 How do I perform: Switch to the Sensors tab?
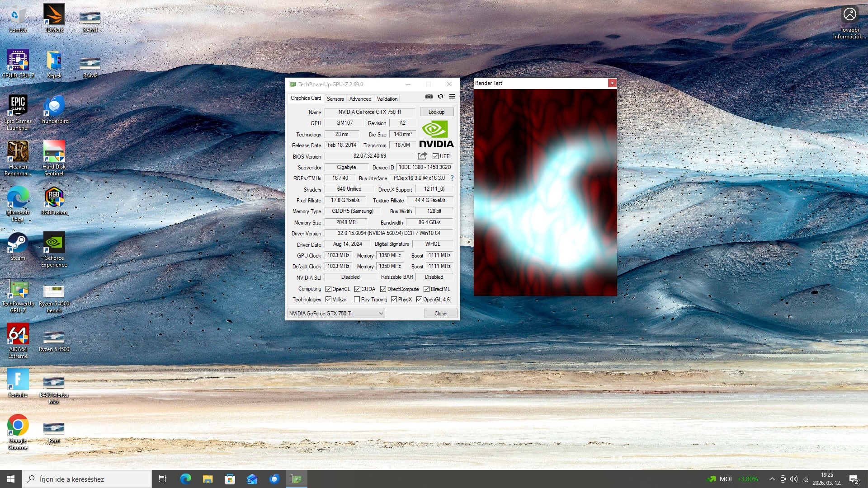tap(335, 99)
